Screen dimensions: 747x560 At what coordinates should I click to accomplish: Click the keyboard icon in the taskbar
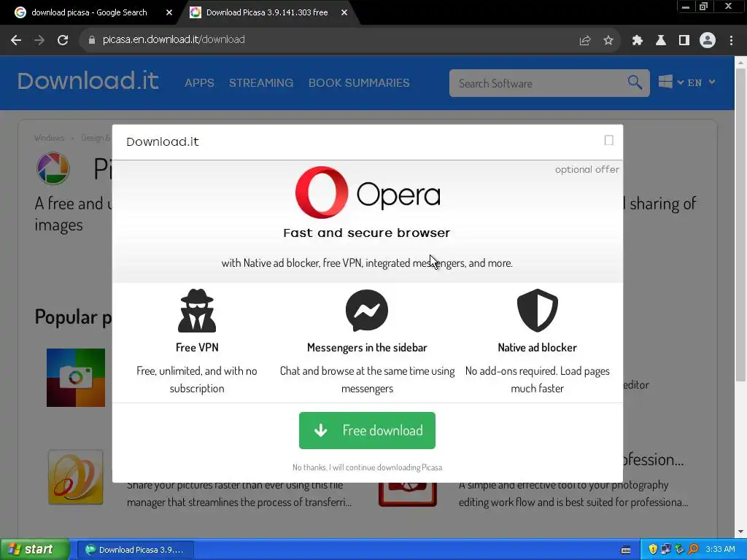pyautogui.click(x=626, y=550)
